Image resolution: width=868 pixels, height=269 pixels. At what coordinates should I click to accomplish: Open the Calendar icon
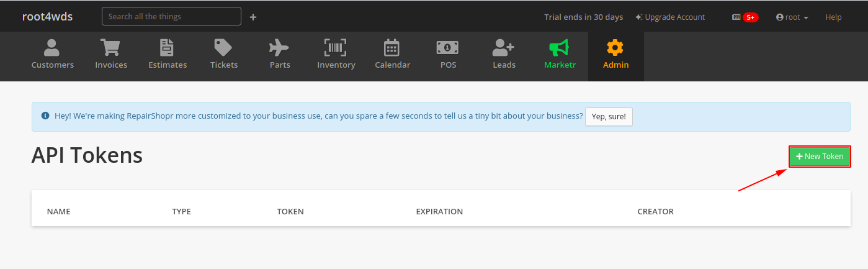coord(392,47)
